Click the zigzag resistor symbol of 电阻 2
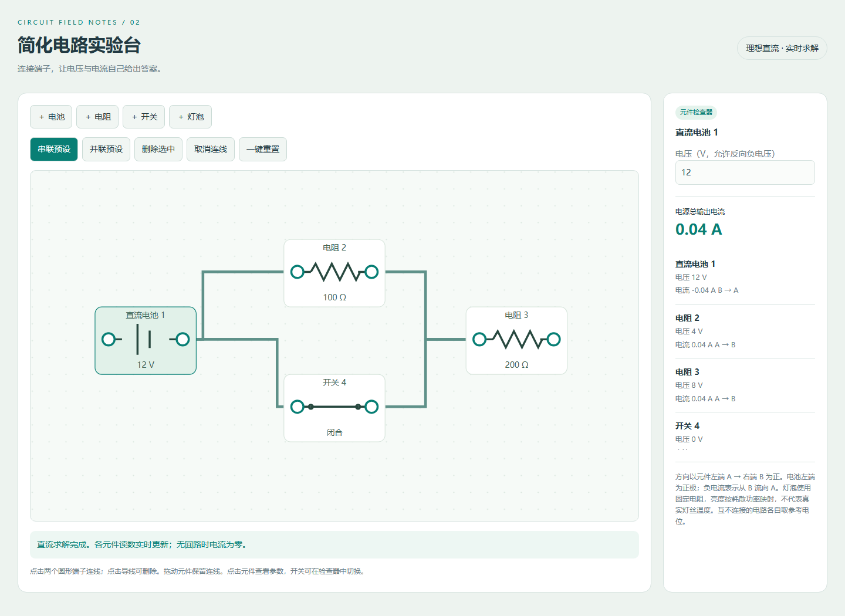The width and height of the screenshot is (845, 616). (334, 272)
